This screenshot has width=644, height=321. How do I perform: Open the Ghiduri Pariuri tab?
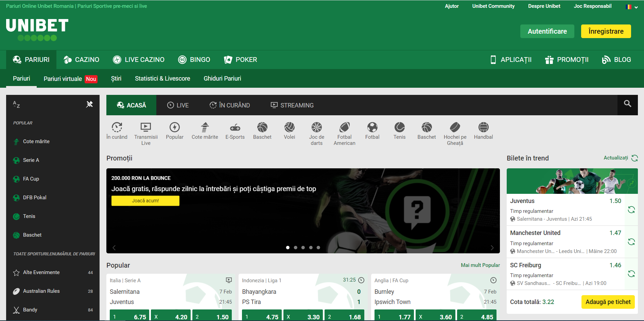(222, 79)
